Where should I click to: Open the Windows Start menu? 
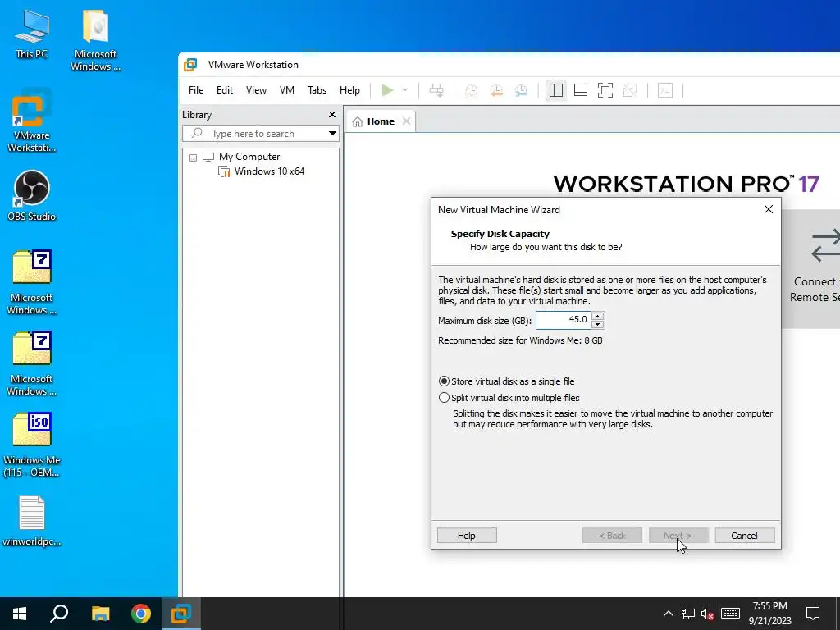point(20,614)
